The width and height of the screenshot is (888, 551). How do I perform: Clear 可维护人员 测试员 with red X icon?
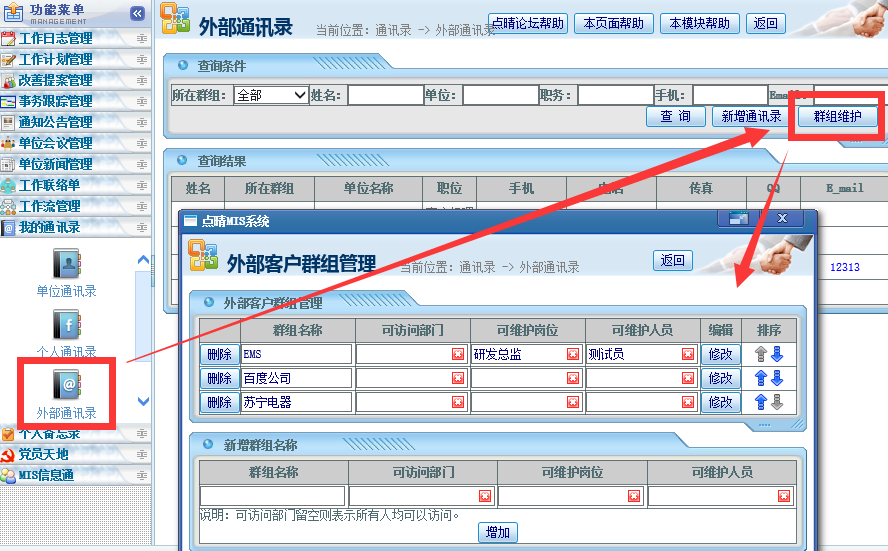click(688, 354)
